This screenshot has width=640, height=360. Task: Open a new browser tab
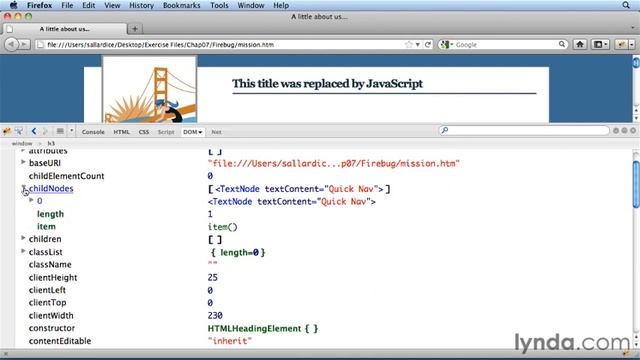click(x=135, y=29)
